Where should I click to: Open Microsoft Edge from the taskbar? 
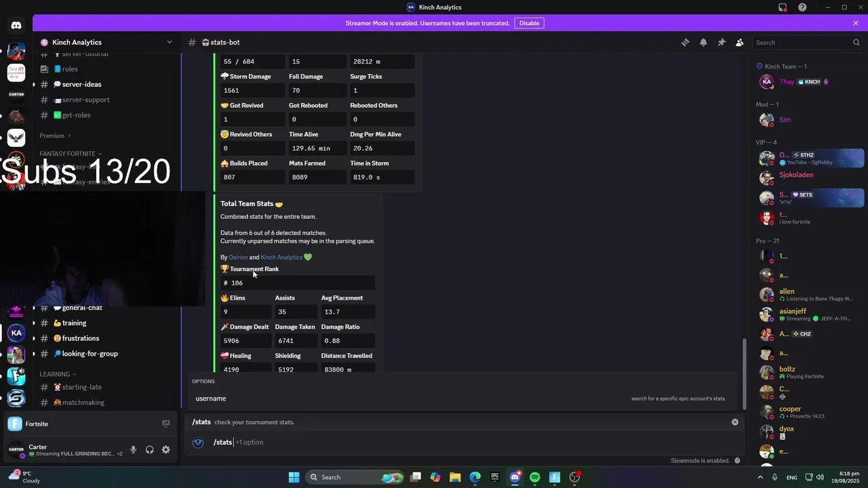pos(475,477)
